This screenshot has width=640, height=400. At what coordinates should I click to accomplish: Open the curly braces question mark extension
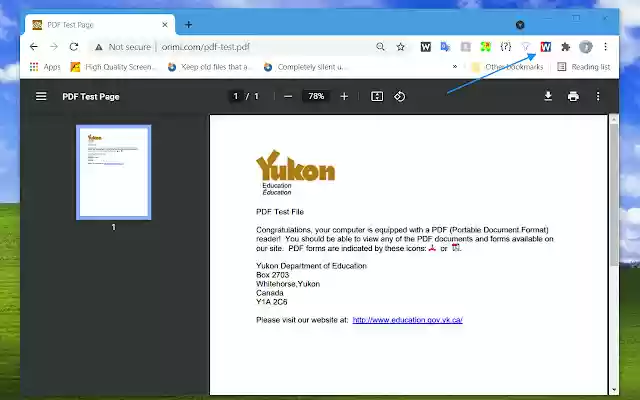pyautogui.click(x=505, y=47)
